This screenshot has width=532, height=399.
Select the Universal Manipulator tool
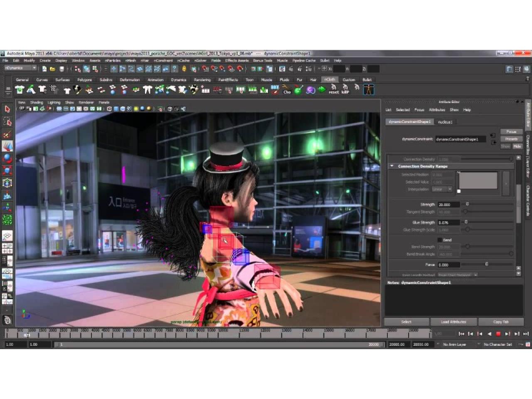coord(7,183)
